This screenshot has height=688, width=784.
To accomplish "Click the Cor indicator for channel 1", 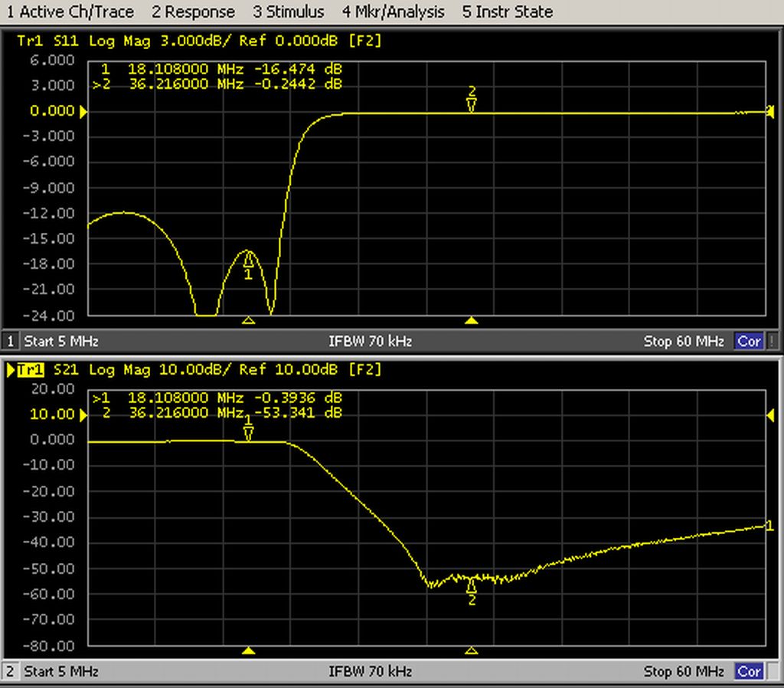I will click(x=748, y=341).
